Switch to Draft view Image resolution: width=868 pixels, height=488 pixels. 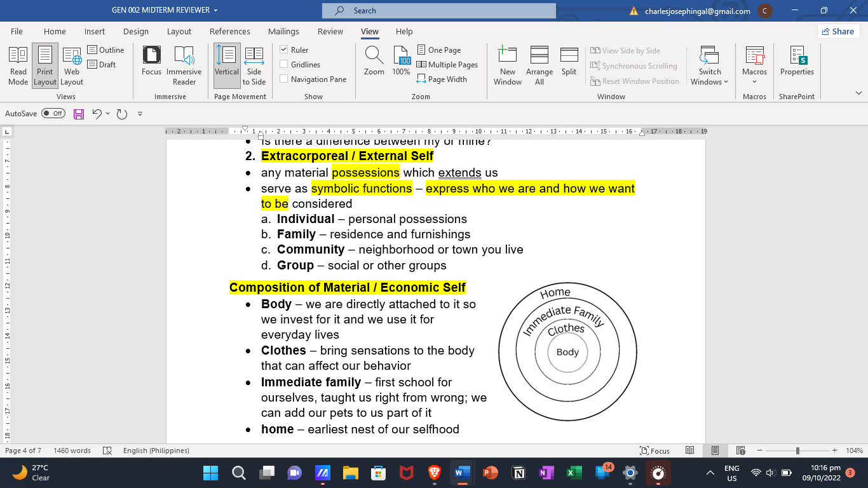(102, 64)
